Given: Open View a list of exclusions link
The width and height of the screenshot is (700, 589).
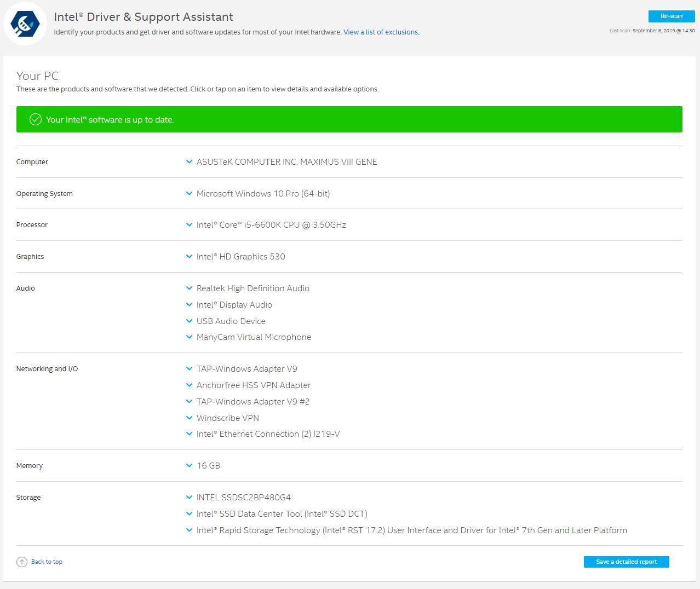Looking at the screenshot, I should click(x=381, y=32).
